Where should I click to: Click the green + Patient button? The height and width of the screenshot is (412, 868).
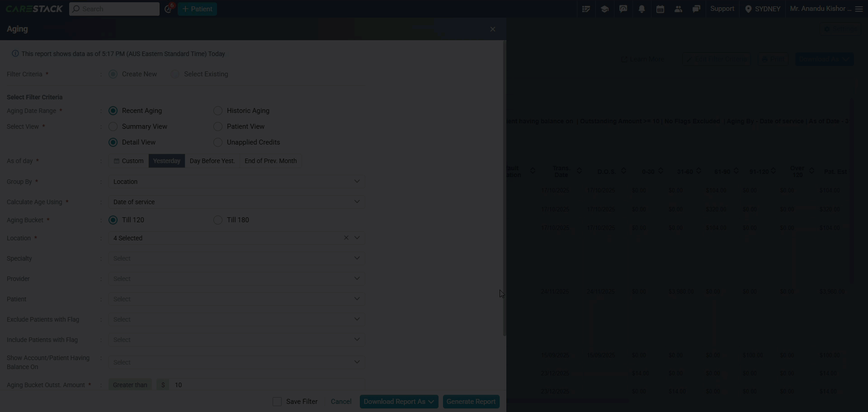(x=197, y=9)
